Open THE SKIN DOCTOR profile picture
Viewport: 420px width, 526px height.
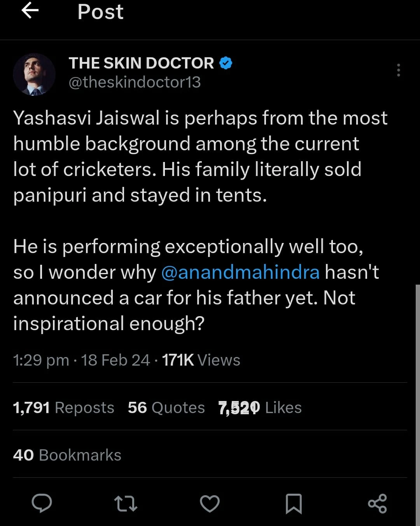34,74
